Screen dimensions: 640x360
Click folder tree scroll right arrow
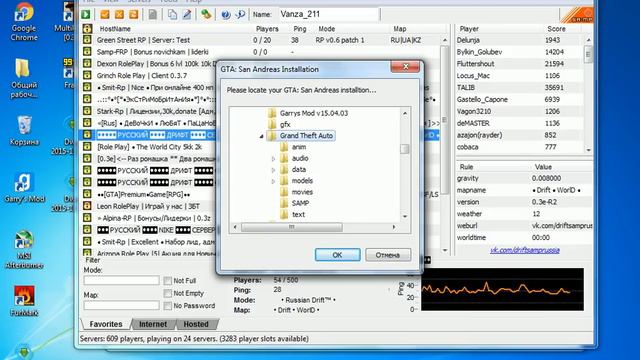[x=394, y=227]
